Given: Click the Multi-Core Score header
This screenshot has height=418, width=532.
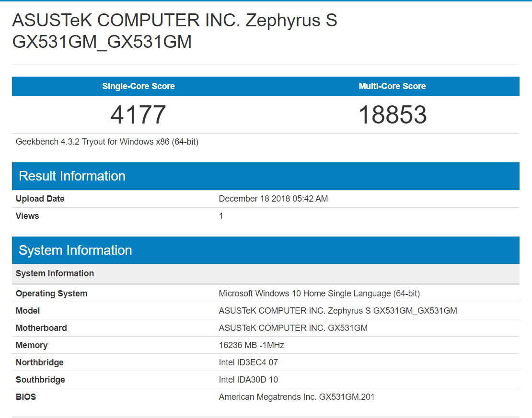Looking at the screenshot, I should pyautogui.click(x=392, y=86).
